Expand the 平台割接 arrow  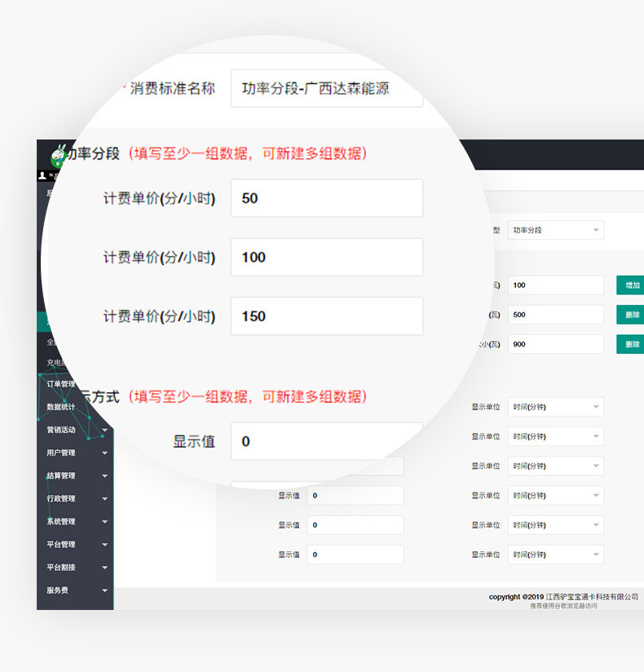click(105, 568)
